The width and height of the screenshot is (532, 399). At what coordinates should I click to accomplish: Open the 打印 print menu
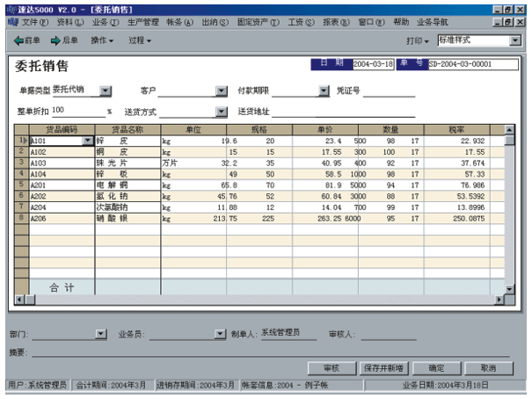pos(417,40)
